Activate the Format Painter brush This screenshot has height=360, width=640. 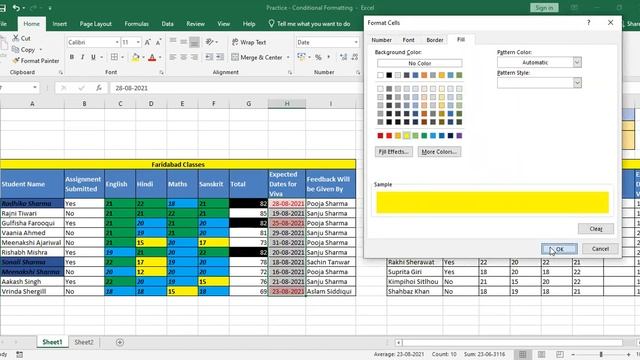[16, 60]
